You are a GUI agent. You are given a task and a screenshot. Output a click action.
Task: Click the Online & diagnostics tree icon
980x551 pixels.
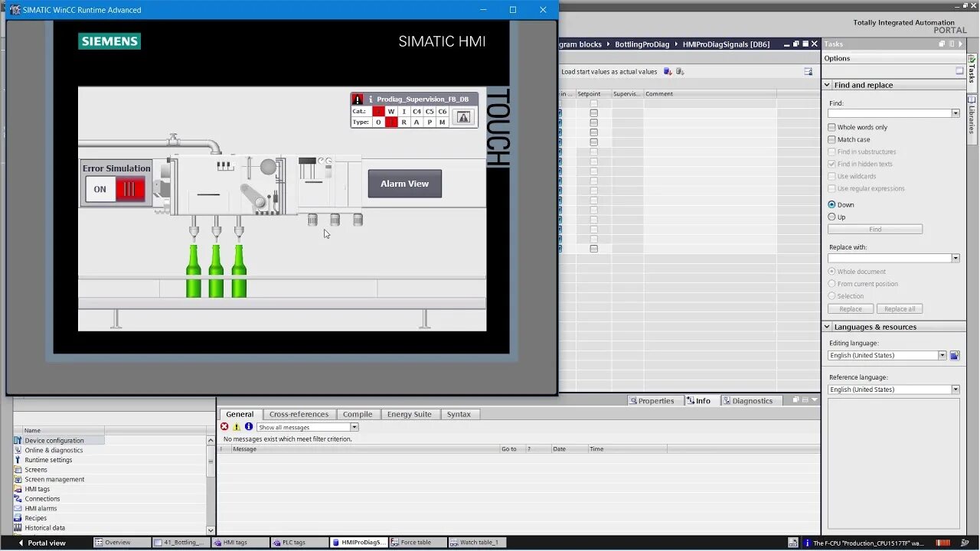18,450
